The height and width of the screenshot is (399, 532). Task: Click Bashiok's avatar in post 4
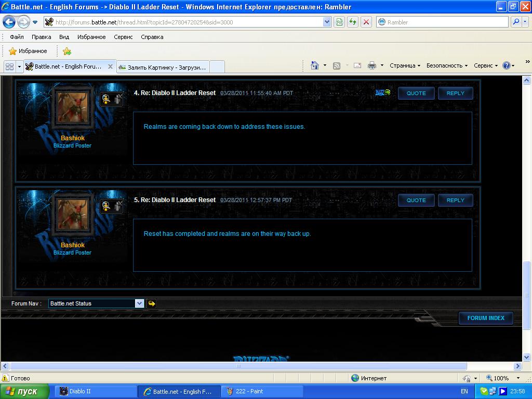tap(73, 108)
